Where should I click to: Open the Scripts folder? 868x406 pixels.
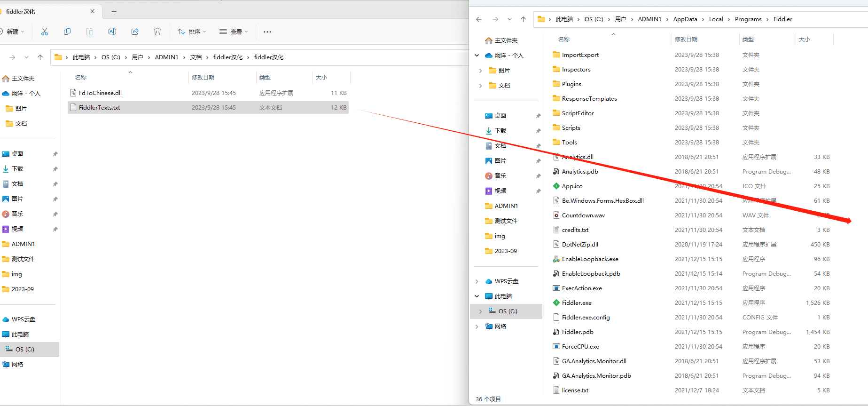571,128
